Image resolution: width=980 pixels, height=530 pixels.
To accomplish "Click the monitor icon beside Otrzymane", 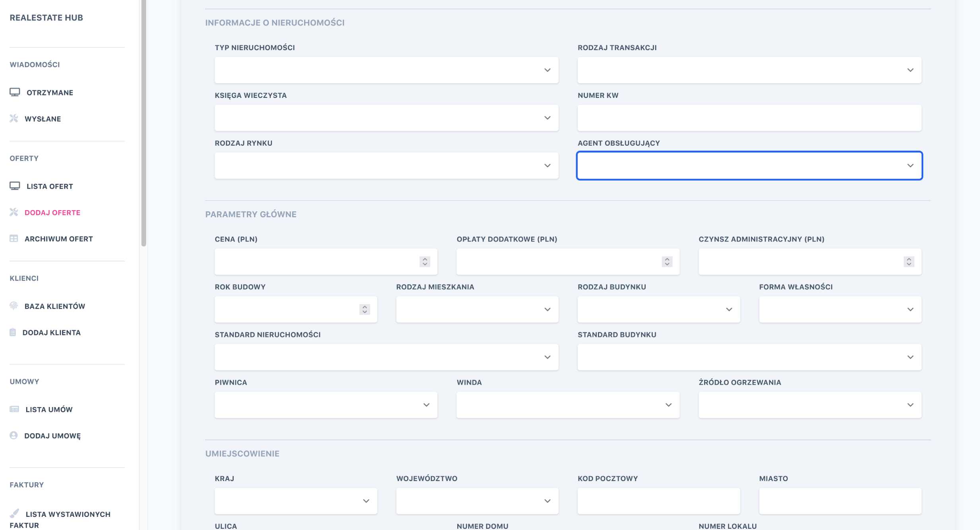I will [x=15, y=92].
